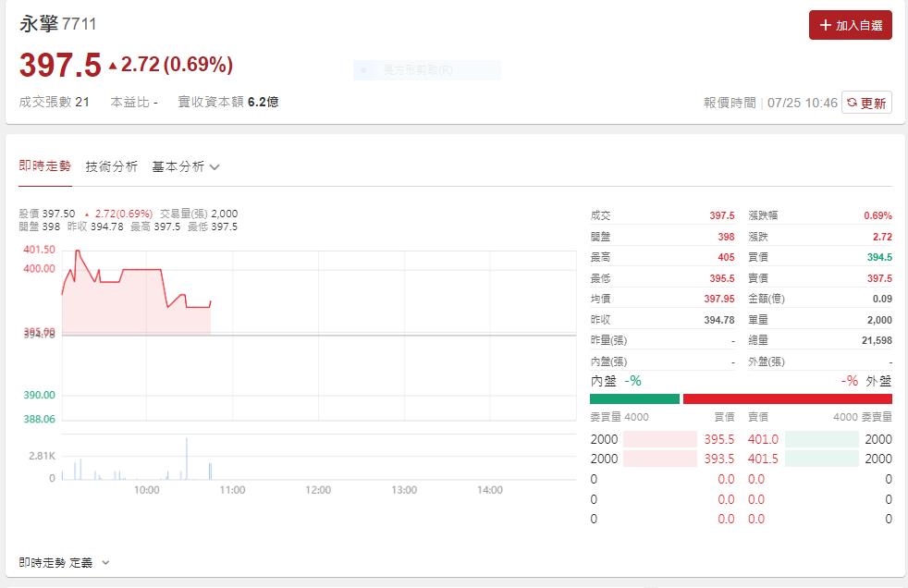Click the red up-triangle beside 2.72 in the header

(x=113, y=66)
